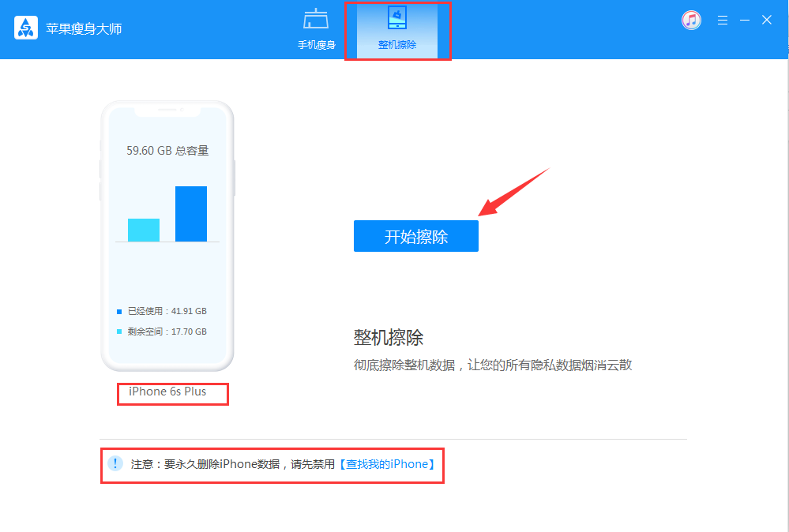Viewport: 789px width, 532px height.
Task: Click the 开始擦除 button
Action: [416, 236]
